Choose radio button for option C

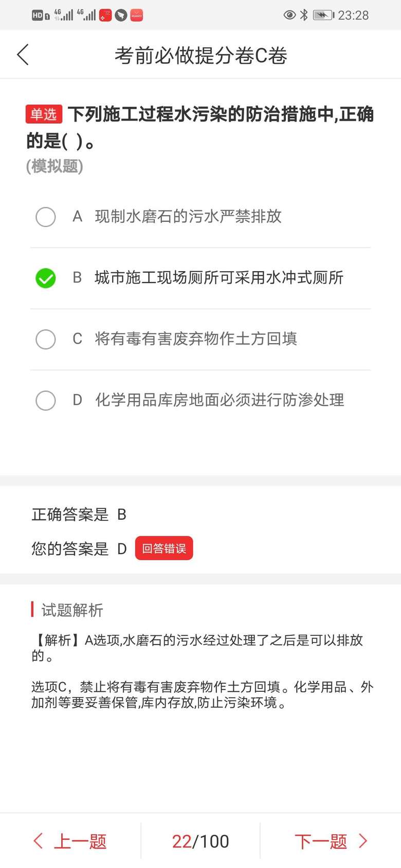click(x=46, y=339)
